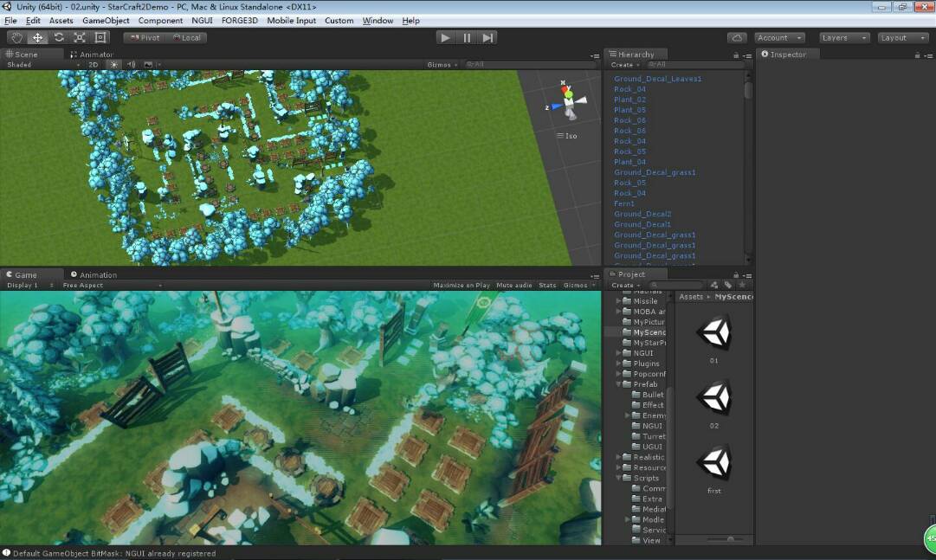The image size is (936, 560).
Task: Toggle Local handle rotation
Action: coord(187,37)
